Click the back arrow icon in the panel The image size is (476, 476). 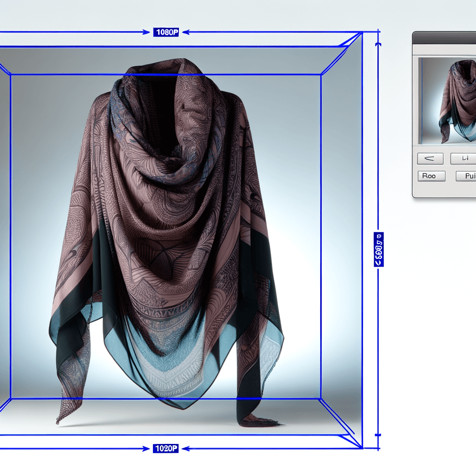click(x=430, y=159)
